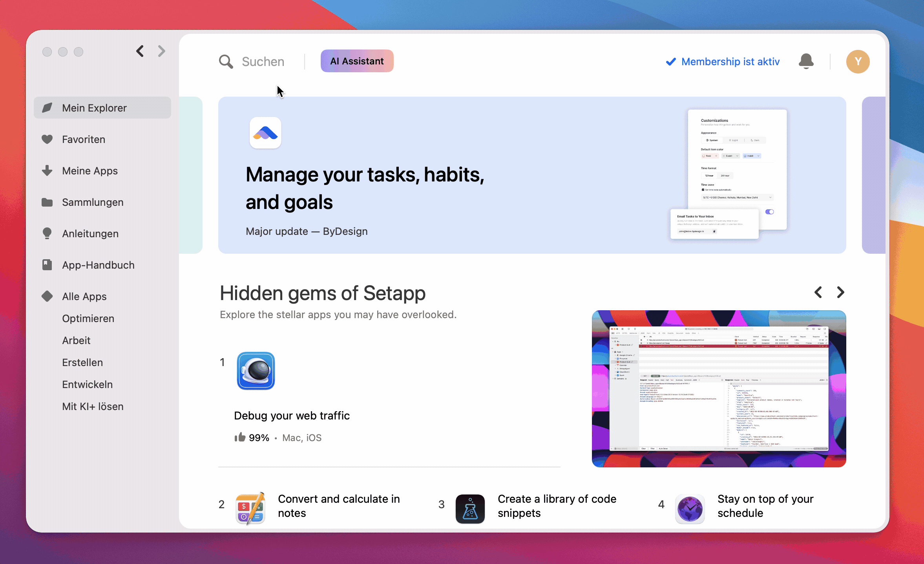The height and width of the screenshot is (564, 924).
Task: Open the AI Assistant
Action: coord(357,61)
